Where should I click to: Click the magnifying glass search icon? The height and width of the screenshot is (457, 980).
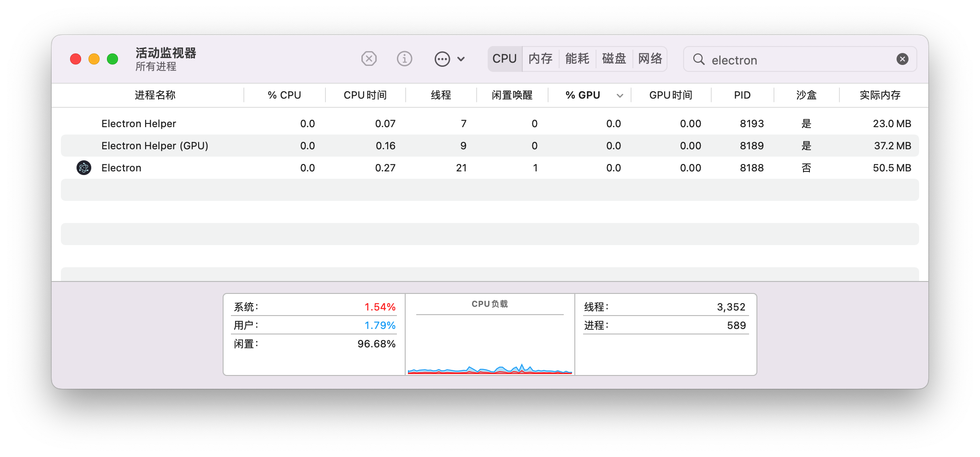pos(699,59)
